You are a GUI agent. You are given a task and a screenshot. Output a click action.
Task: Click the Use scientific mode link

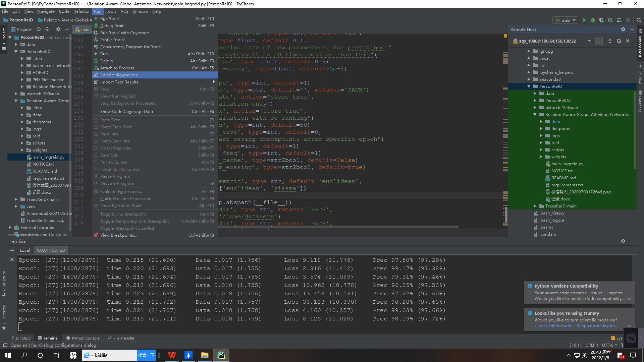[553, 326]
